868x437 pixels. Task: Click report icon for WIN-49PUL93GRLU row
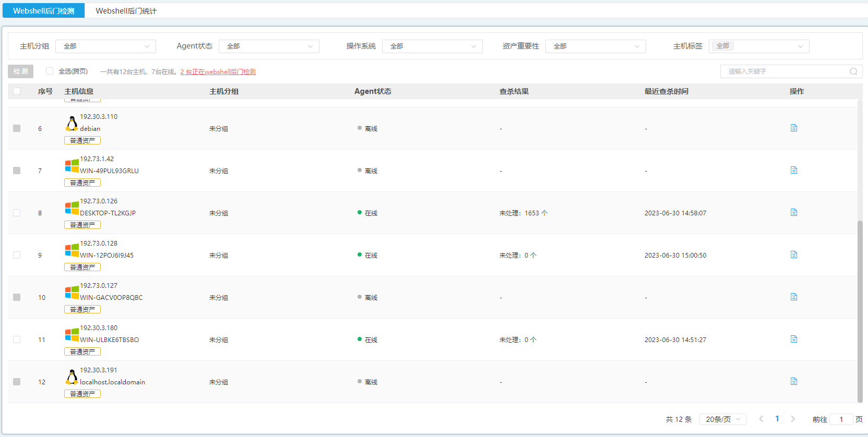(x=793, y=171)
